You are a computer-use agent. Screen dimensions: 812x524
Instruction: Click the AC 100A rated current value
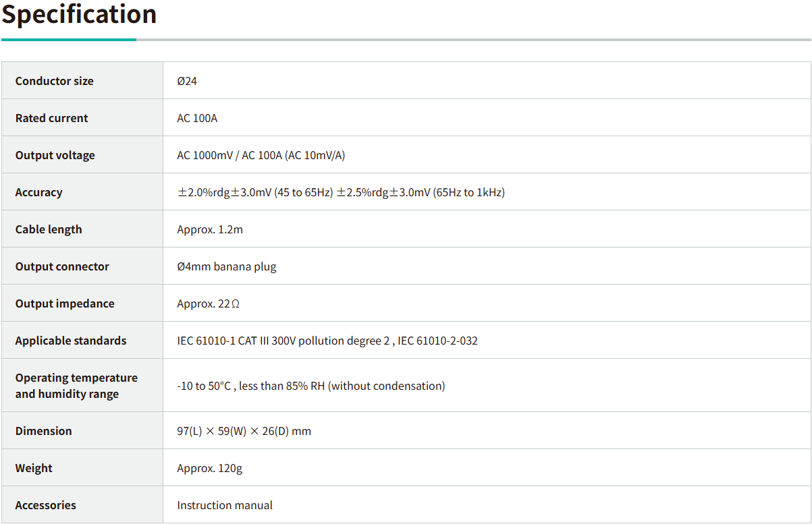[197, 118]
